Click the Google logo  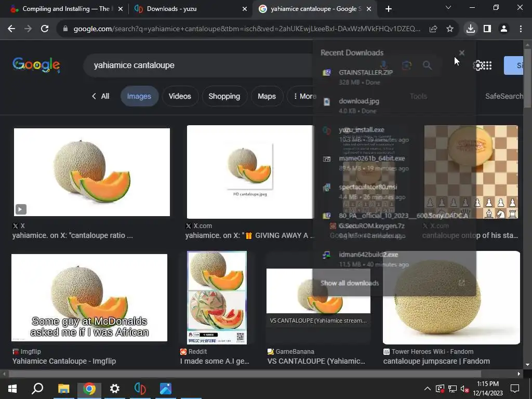tap(36, 65)
